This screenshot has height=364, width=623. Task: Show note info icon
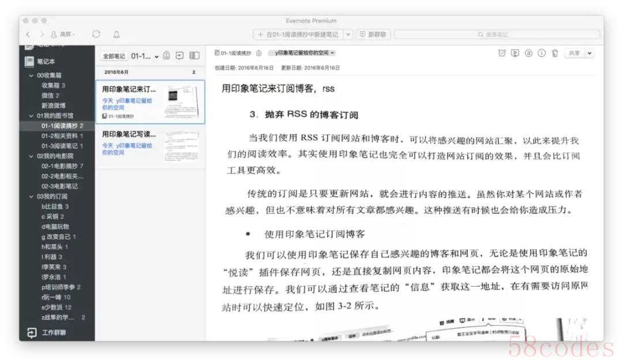point(542,53)
